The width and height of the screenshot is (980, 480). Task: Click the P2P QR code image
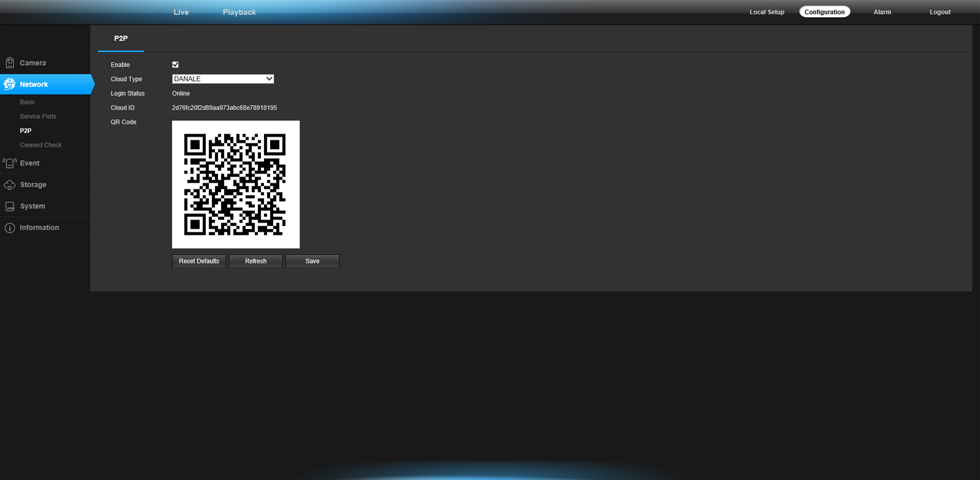[236, 185]
